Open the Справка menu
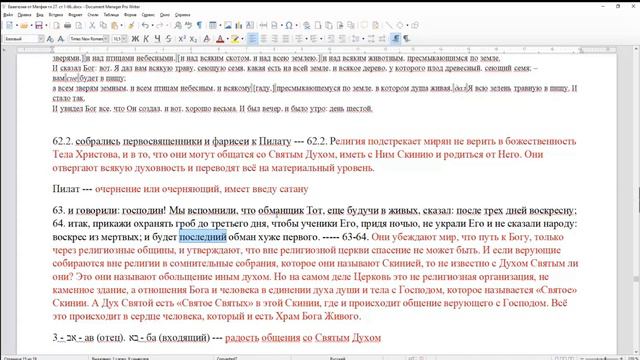Viewport: 640px width, 360px height. pyautogui.click(x=182, y=15)
